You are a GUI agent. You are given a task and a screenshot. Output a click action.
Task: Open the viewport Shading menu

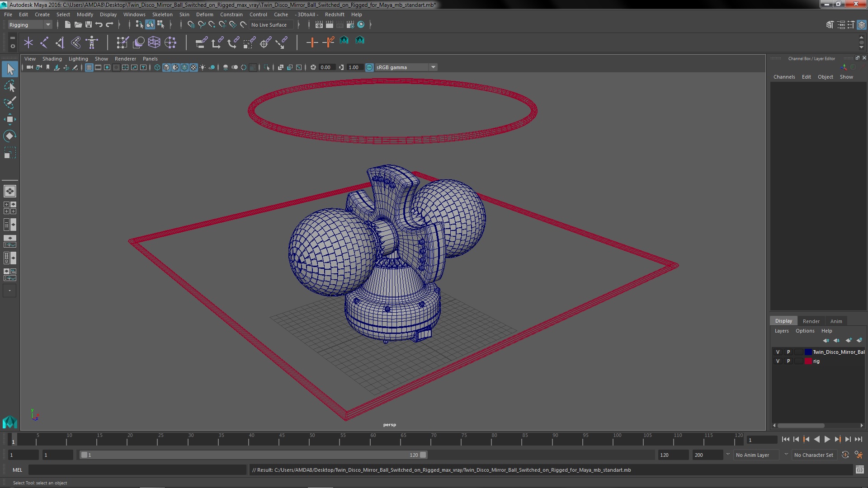pyautogui.click(x=52, y=59)
